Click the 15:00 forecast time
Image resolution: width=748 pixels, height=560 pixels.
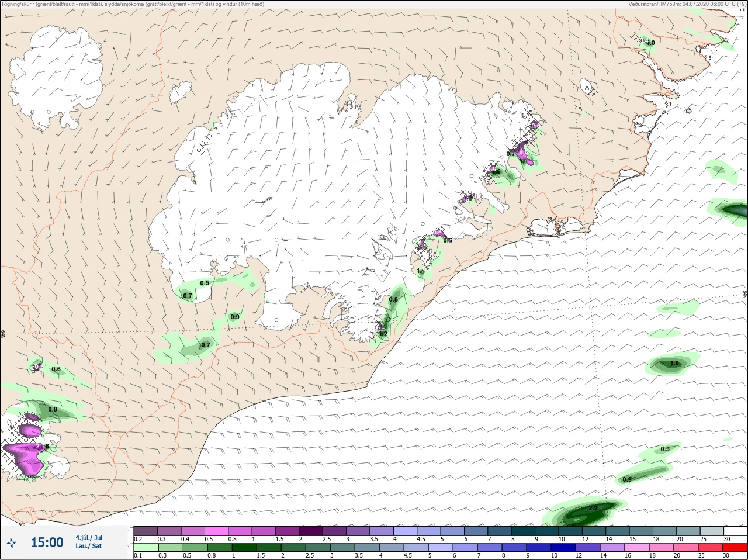click(47, 542)
